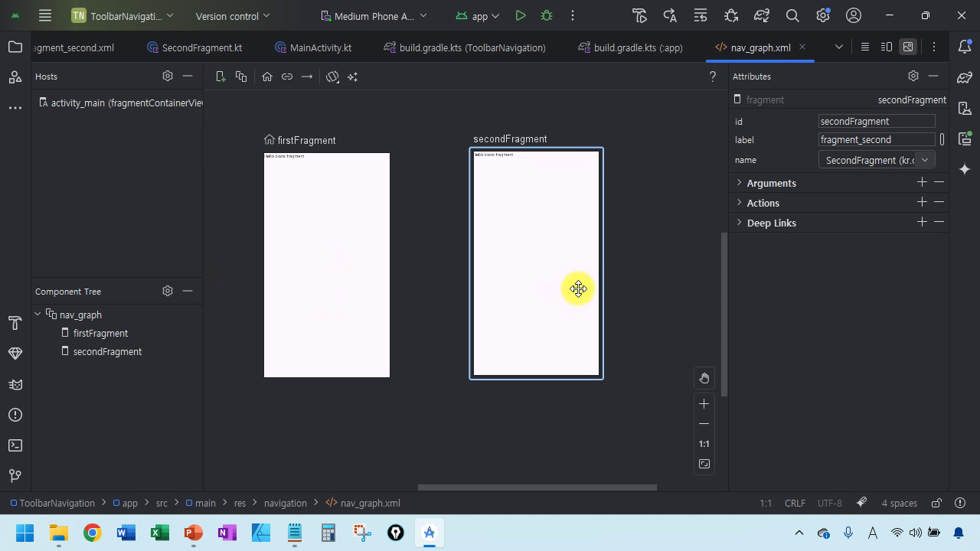Open the SecondFragment.kt tab
The image size is (980, 551).
click(201, 47)
